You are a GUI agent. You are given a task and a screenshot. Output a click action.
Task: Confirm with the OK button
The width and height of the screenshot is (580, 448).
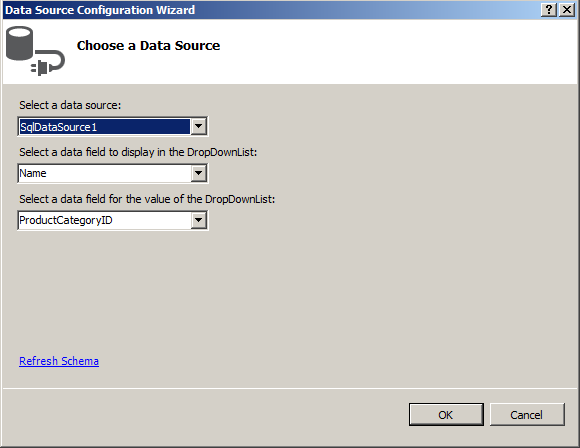[x=446, y=415]
